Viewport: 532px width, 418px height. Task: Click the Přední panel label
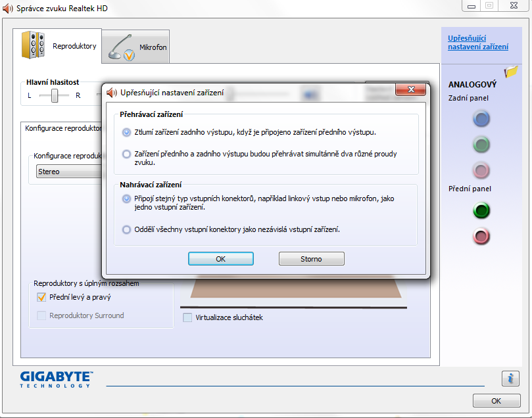pyautogui.click(x=470, y=189)
